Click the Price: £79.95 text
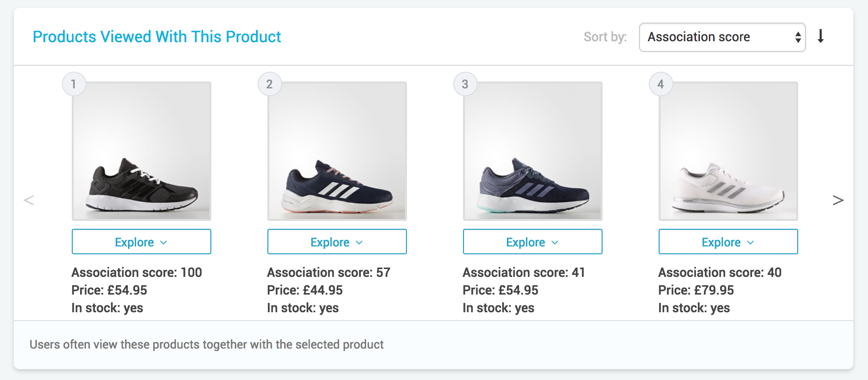Viewport: 868px width, 380px height. (x=696, y=290)
